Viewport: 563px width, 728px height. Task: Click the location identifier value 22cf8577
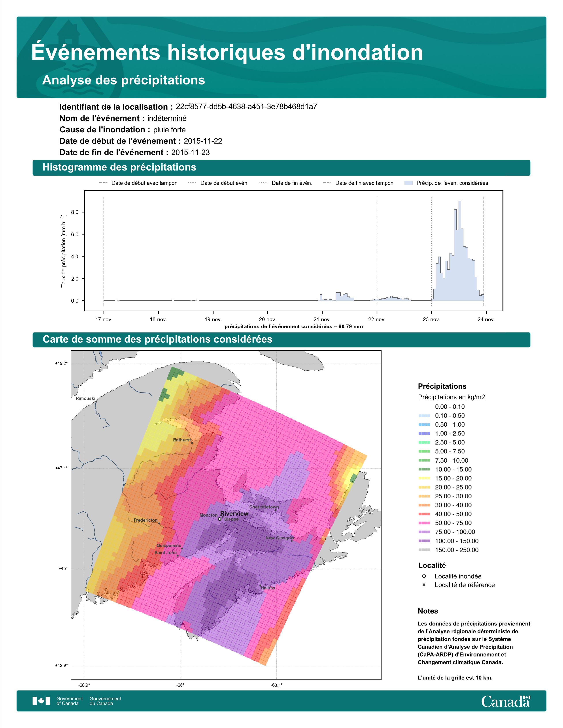(246, 107)
